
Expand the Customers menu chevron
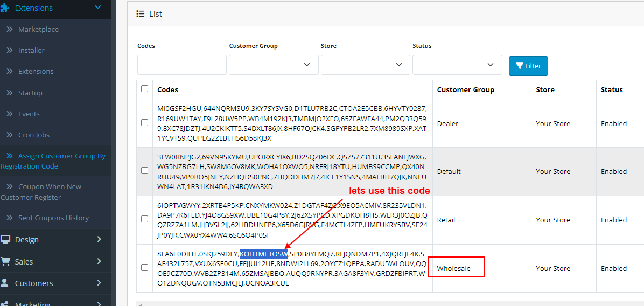click(x=99, y=283)
